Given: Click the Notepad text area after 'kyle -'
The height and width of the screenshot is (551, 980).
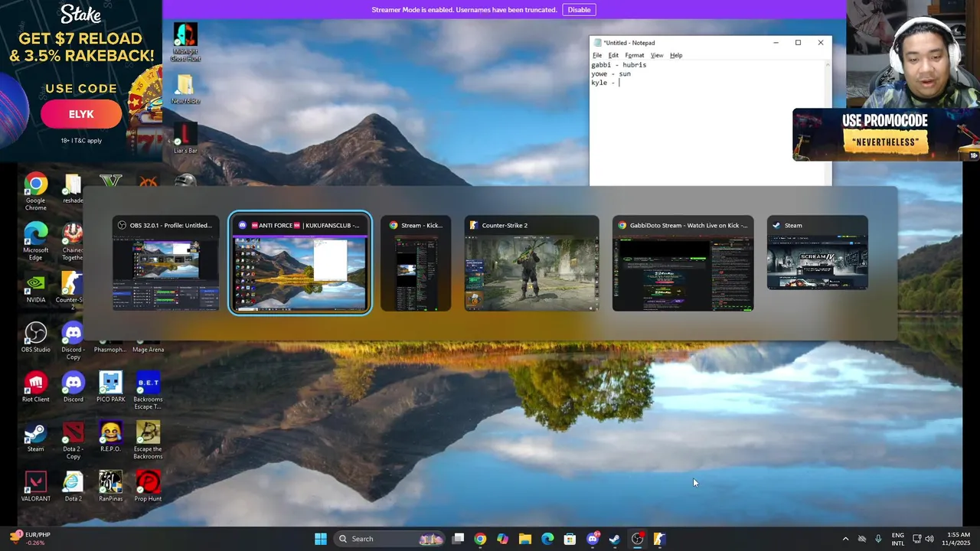Looking at the screenshot, I should (620, 83).
